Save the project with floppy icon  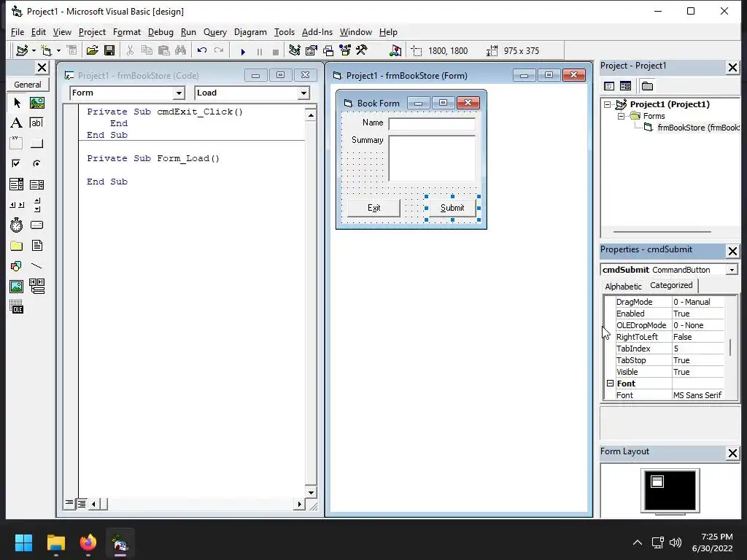[109, 50]
